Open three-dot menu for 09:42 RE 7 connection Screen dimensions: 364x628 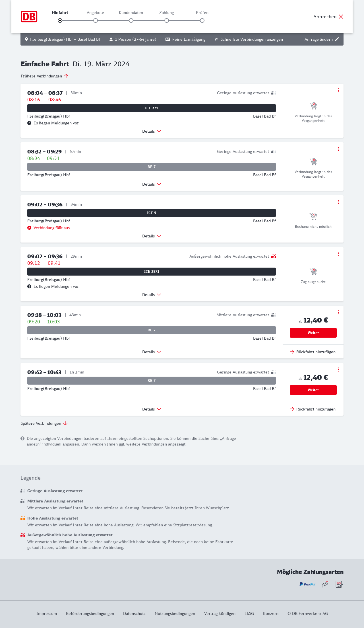pos(338,370)
